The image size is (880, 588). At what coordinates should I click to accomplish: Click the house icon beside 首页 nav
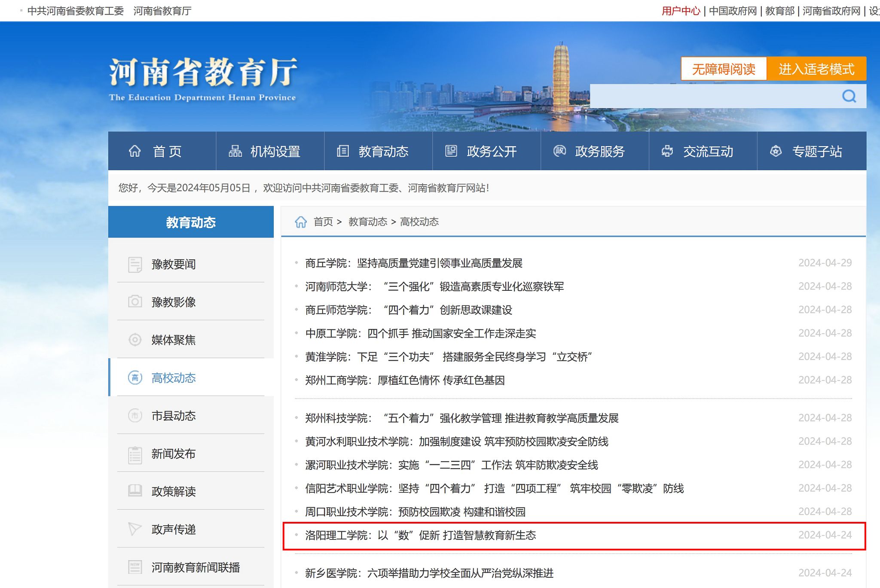coord(134,151)
